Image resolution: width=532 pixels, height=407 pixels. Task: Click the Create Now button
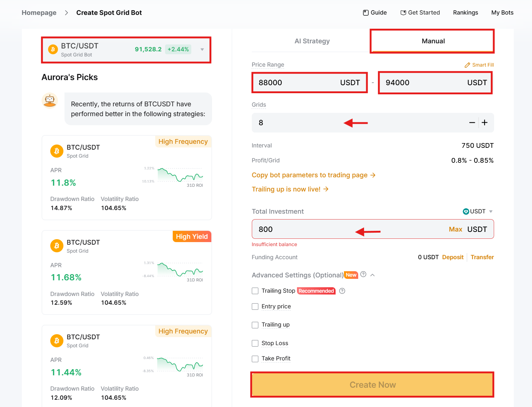372,384
